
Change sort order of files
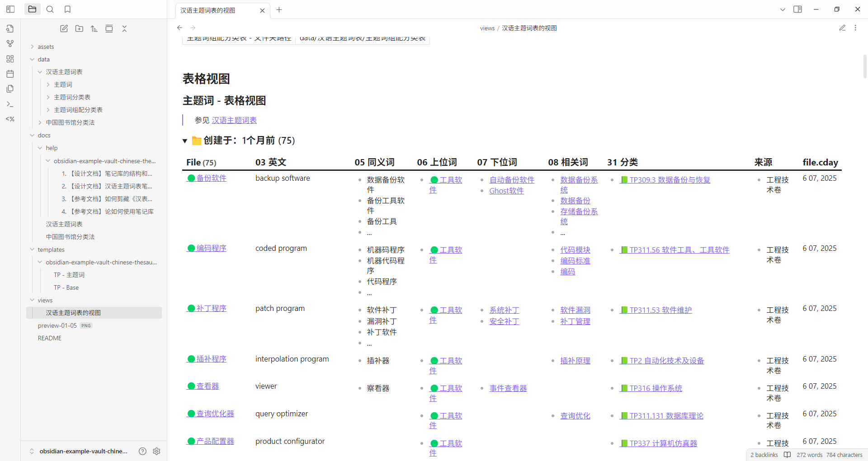tap(94, 28)
